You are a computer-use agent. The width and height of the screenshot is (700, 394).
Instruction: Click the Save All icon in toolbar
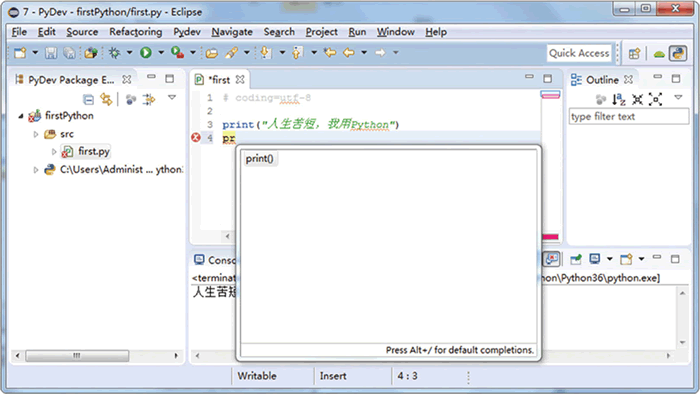tap(69, 53)
